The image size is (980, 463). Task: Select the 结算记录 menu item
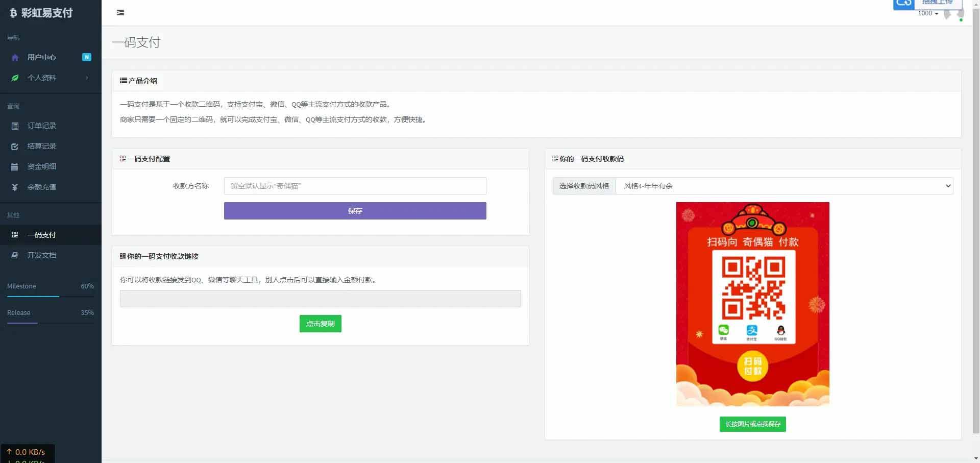42,147
